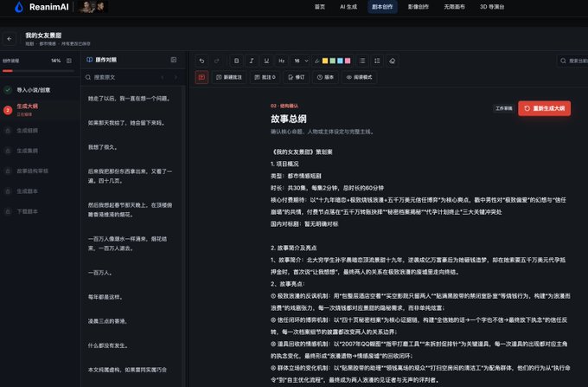Click the 搜索原文 search field
Screen dimensions: 588x387
122,77
